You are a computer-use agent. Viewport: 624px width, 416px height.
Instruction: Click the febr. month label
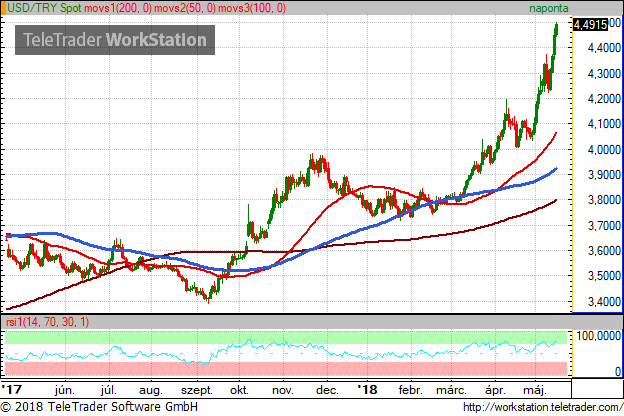click(410, 390)
